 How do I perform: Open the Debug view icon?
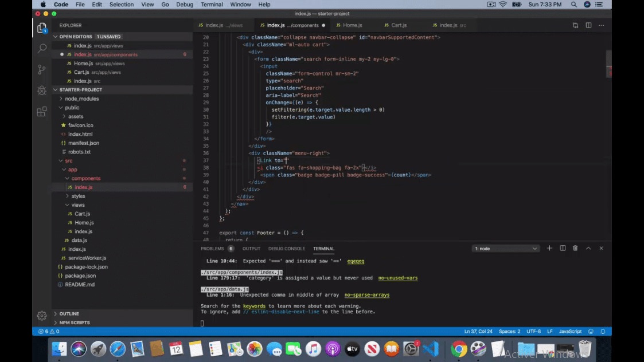[41, 91]
